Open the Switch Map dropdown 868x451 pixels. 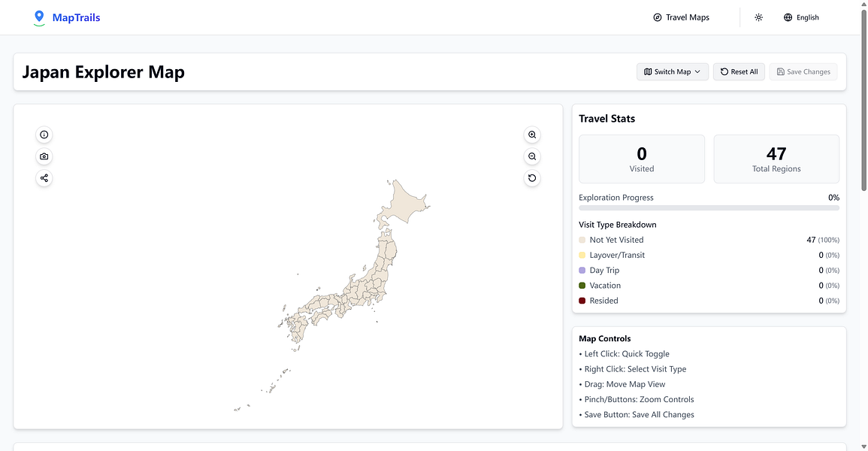pyautogui.click(x=673, y=72)
